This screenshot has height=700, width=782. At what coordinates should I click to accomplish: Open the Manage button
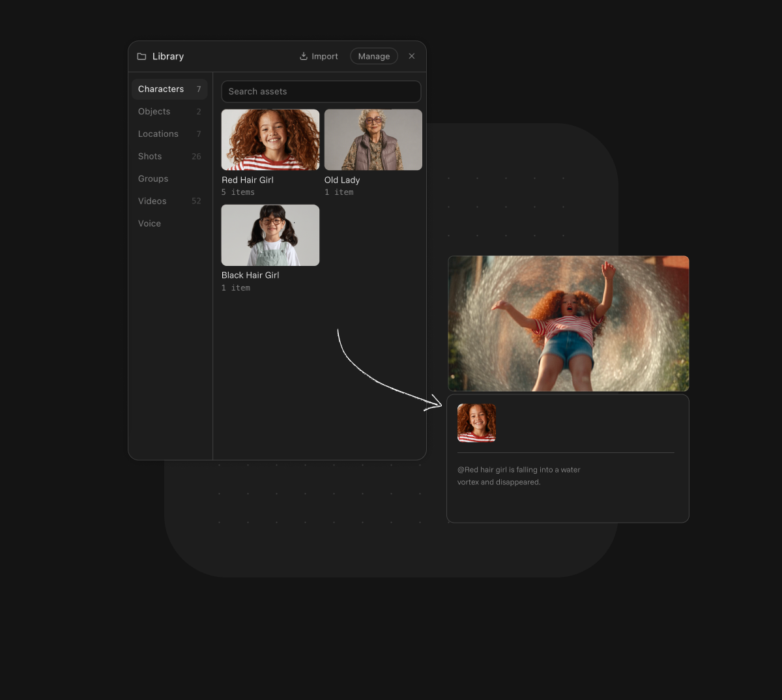374,57
